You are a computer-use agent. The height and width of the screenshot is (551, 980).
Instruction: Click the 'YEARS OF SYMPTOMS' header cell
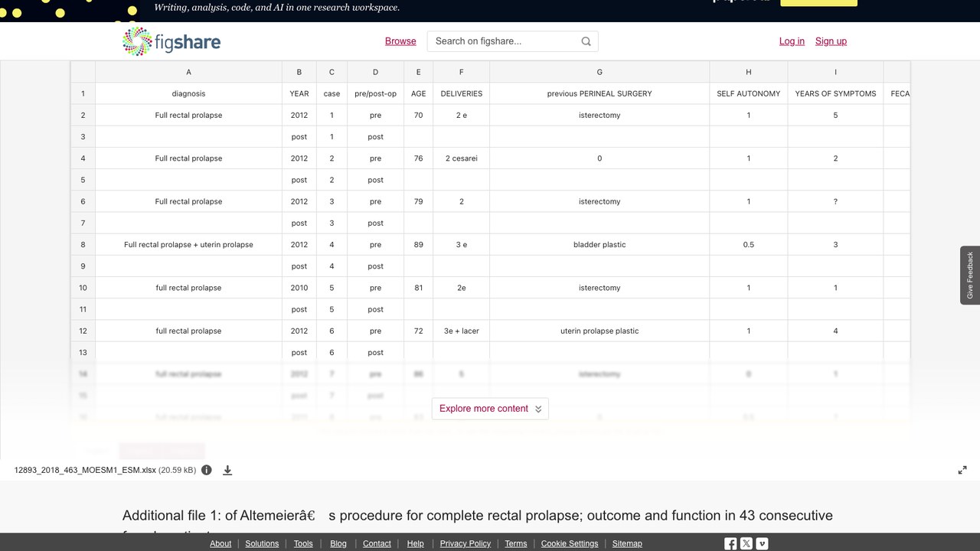(x=835, y=93)
